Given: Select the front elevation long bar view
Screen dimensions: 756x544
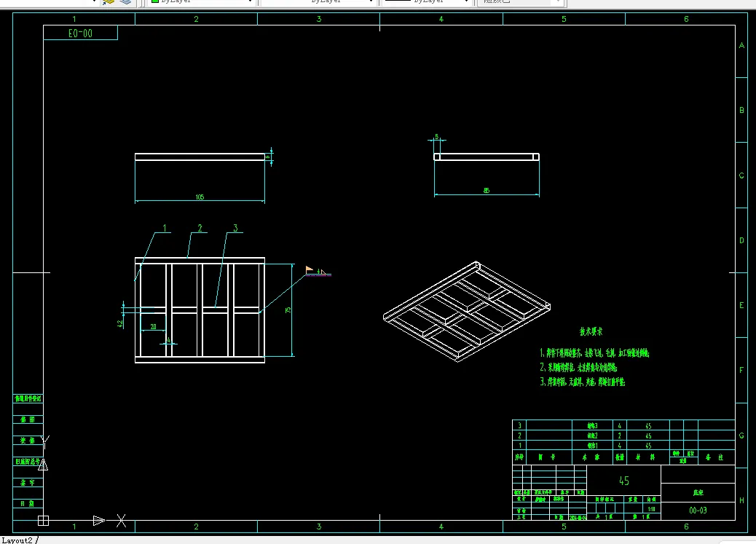Looking at the screenshot, I should click(x=200, y=157).
